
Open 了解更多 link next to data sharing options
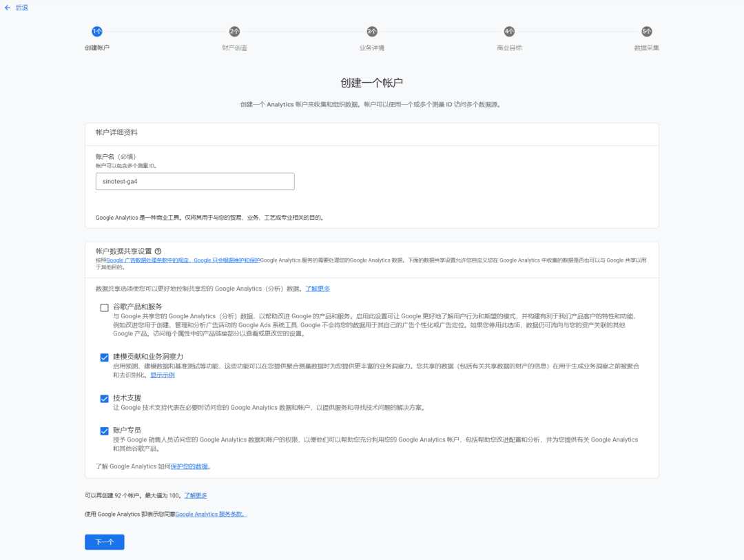pyautogui.click(x=318, y=289)
